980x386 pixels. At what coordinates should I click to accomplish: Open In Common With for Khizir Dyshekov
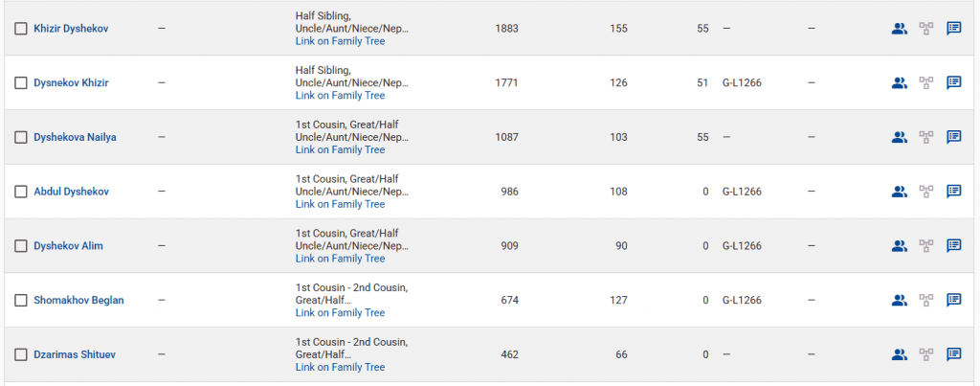tap(899, 29)
